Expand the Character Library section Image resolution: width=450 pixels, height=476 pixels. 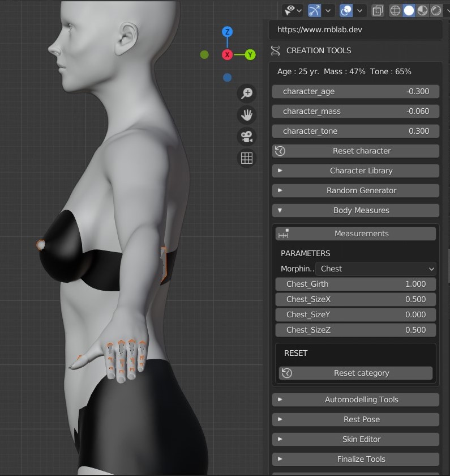355,171
